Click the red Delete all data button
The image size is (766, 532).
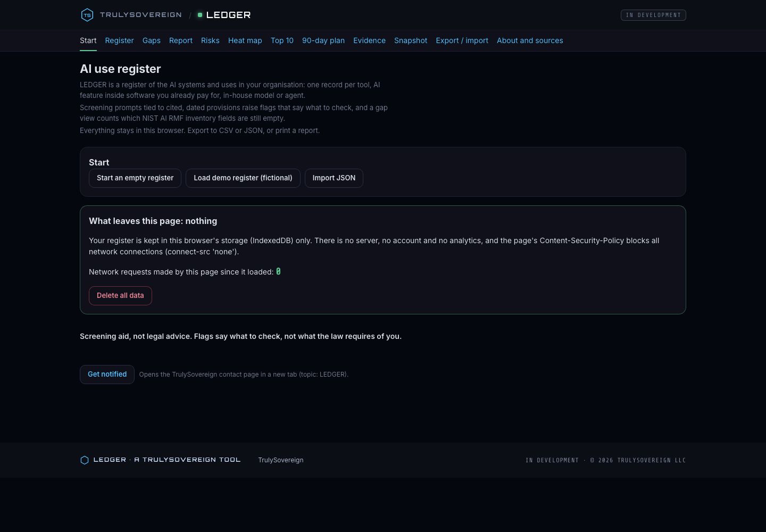pos(120,296)
